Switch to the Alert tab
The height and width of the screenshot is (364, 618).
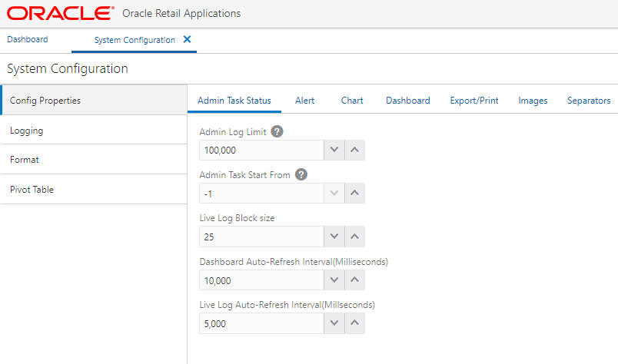(x=304, y=101)
